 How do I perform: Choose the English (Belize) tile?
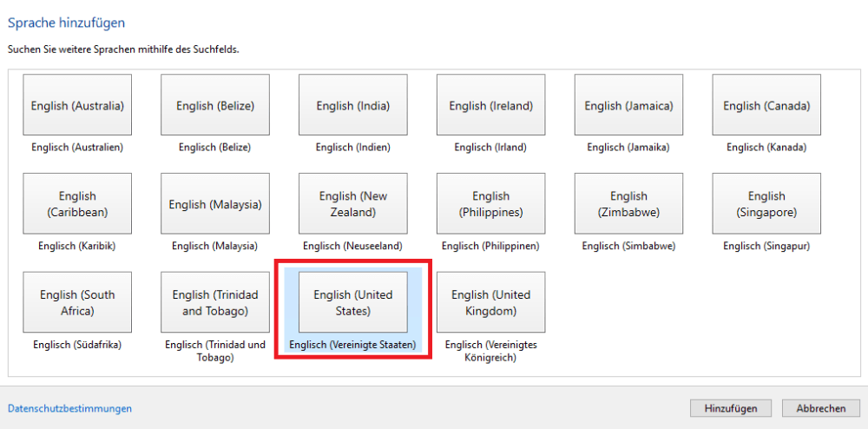tap(215, 106)
